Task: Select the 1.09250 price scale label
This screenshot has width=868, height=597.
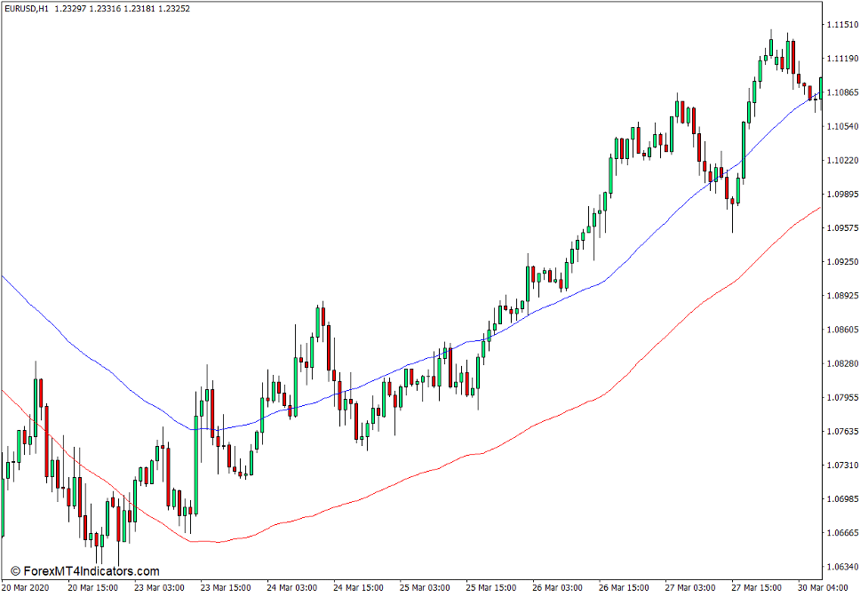Action: click(844, 262)
